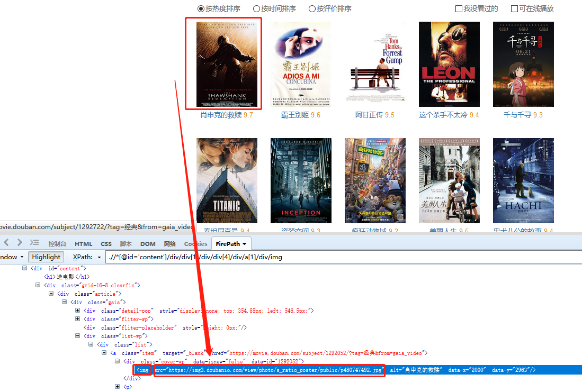The width and height of the screenshot is (582, 392).
Task: Collapse the grid-16-8 clearfix div node
Action: [38, 285]
